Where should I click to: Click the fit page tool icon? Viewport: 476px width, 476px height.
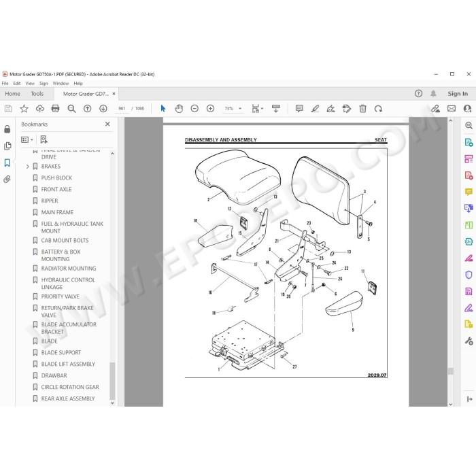(256, 108)
